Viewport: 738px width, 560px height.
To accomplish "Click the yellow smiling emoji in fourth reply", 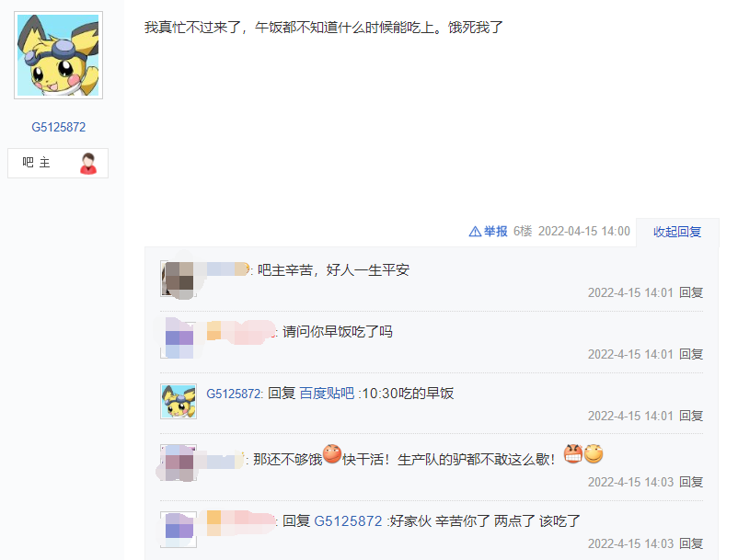I will [594, 453].
